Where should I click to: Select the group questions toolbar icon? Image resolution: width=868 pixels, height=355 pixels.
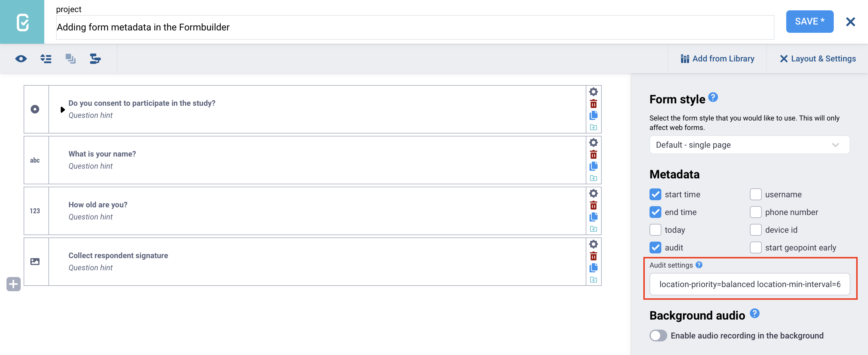(45, 58)
